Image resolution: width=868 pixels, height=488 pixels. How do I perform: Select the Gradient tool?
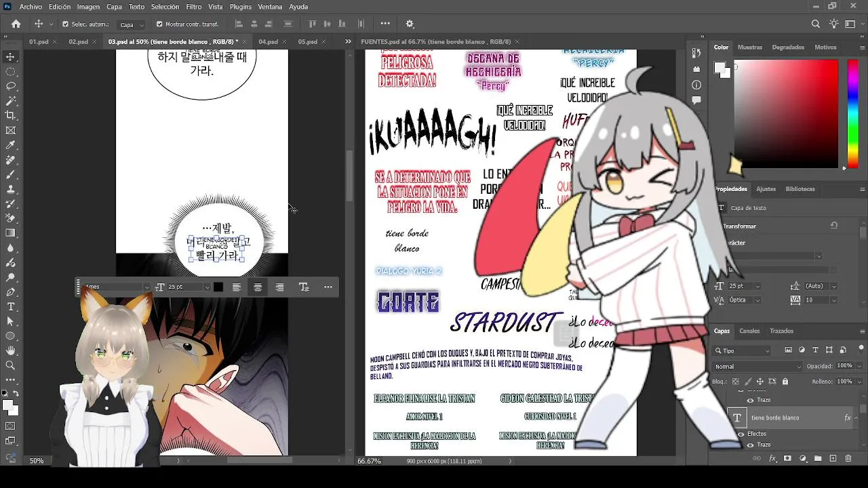click(10, 233)
